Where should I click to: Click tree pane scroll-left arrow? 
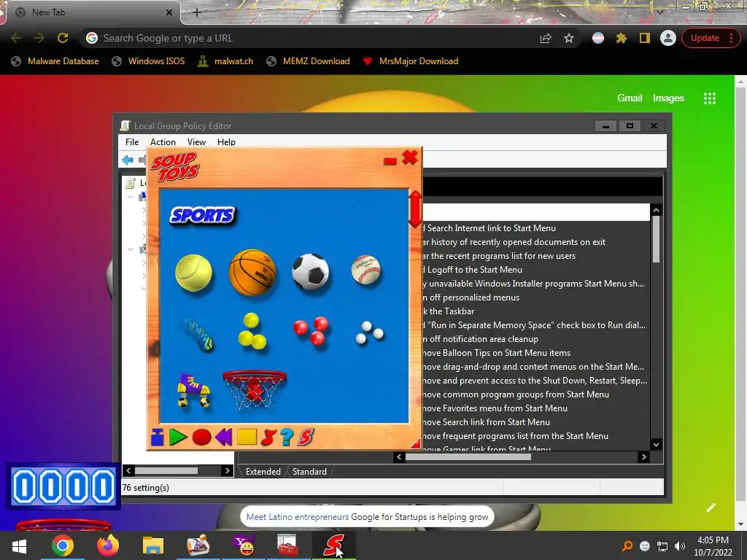pyautogui.click(x=128, y=470)
